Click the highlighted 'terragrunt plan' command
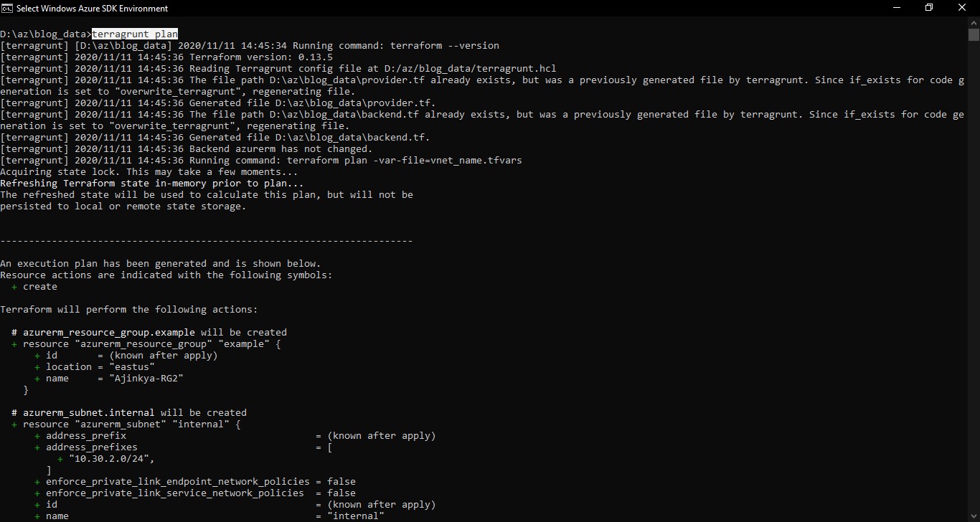Screen dimensions: 980x522 point(135,34)
